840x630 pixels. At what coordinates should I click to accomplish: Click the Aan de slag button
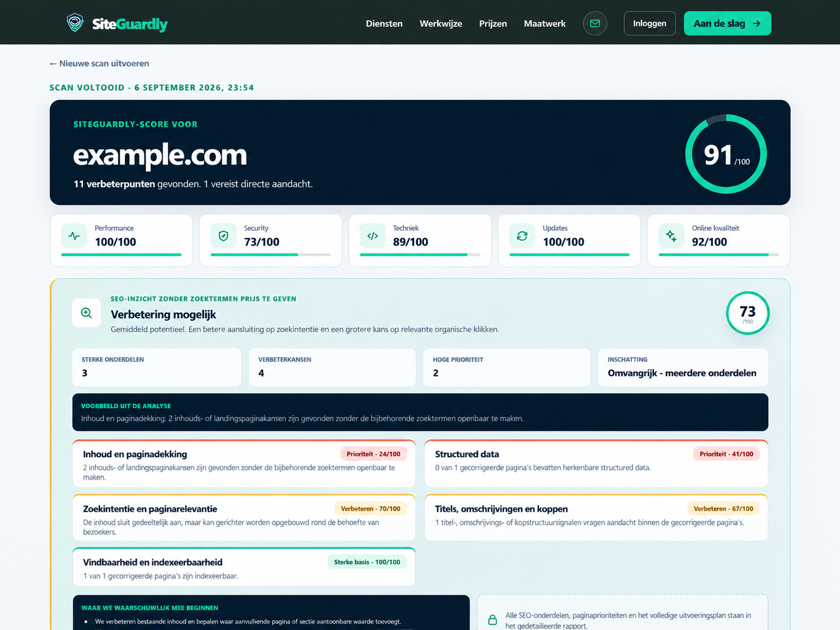pos(727,23)
